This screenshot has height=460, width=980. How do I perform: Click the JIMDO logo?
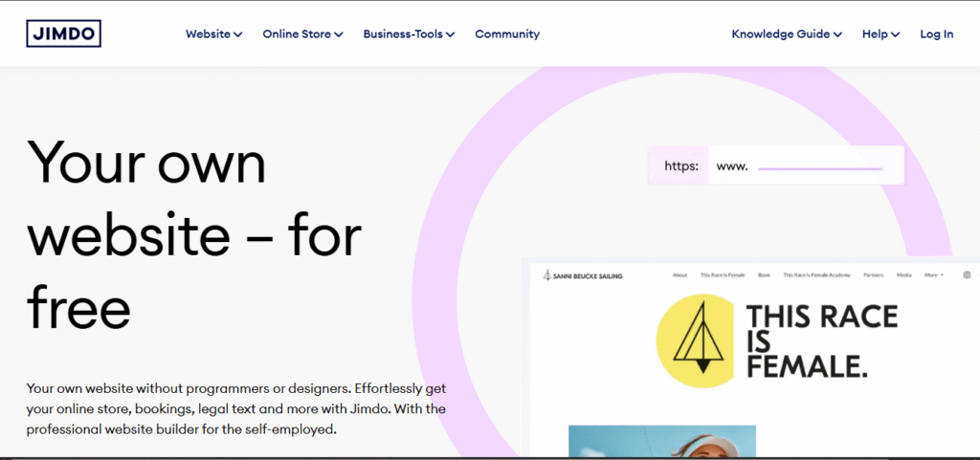pyautogui.click(x=63, y=33)
